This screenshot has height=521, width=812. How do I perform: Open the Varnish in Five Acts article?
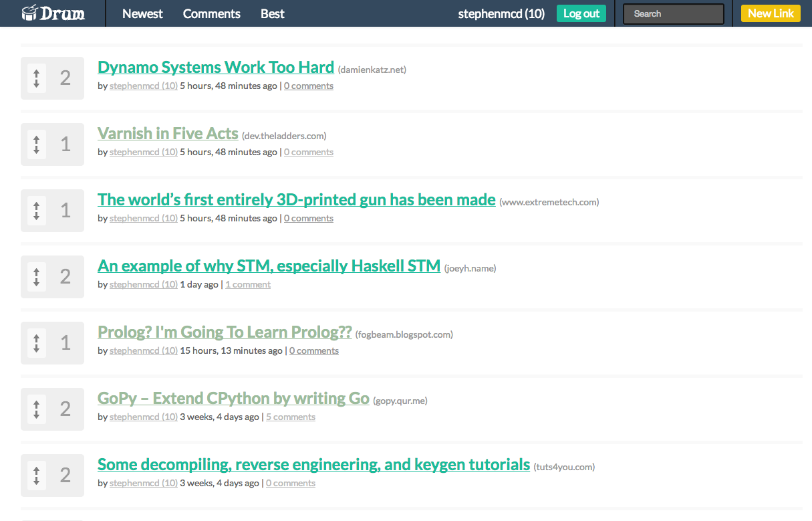tap(168, 133)
